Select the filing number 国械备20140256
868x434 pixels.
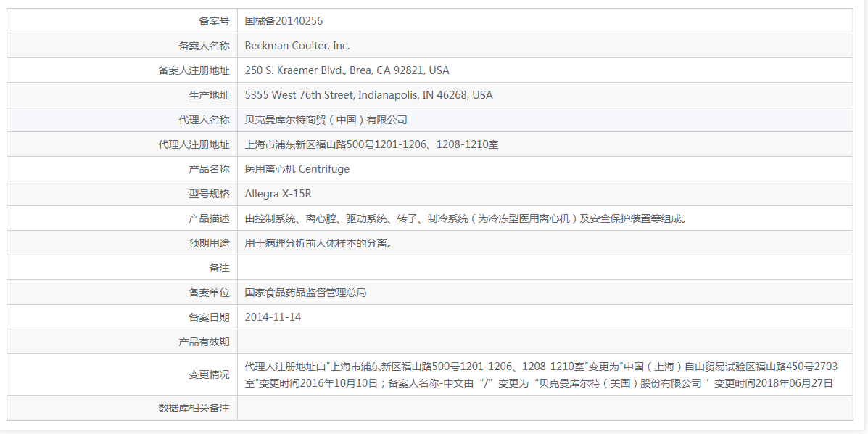pos(284,21)
